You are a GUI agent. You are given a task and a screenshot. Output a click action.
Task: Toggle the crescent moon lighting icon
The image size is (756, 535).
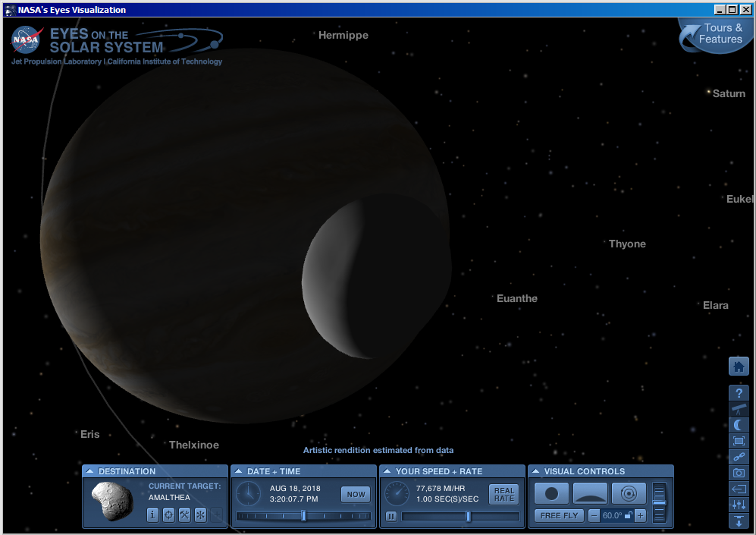click(x=738, y=425)
